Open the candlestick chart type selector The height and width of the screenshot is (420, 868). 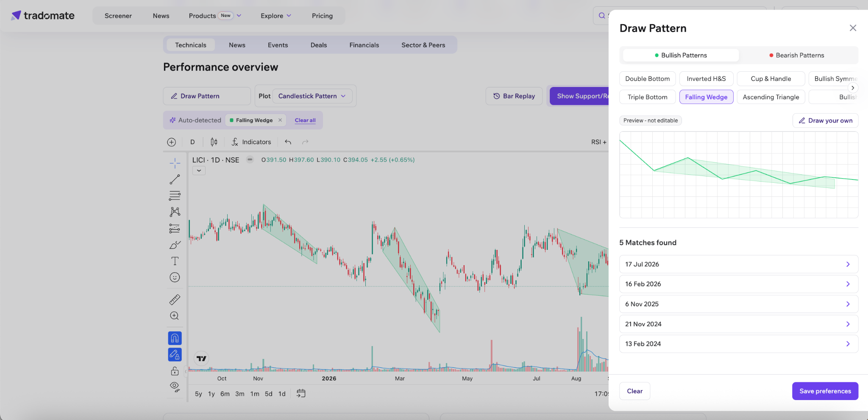(214, 142)
